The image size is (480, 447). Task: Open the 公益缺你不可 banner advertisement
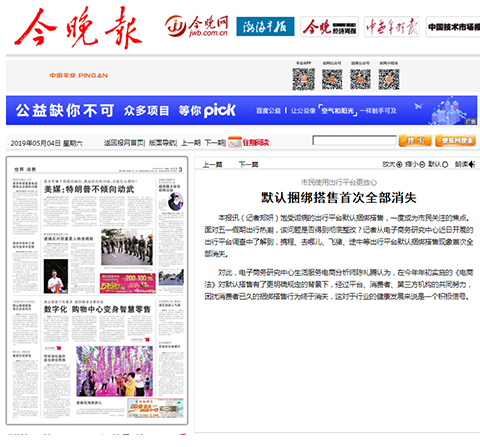coord(242,110)
